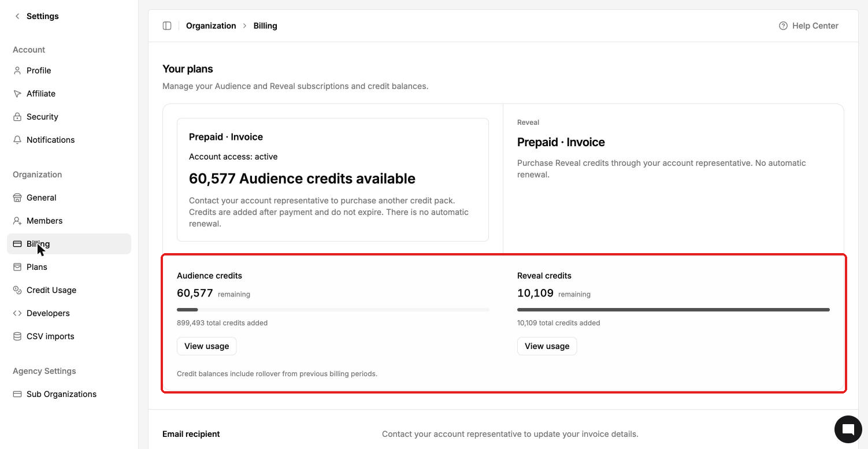Click the Help Center question mark icon
Viewport: 868px width, 449px height.
click(783, 25)
